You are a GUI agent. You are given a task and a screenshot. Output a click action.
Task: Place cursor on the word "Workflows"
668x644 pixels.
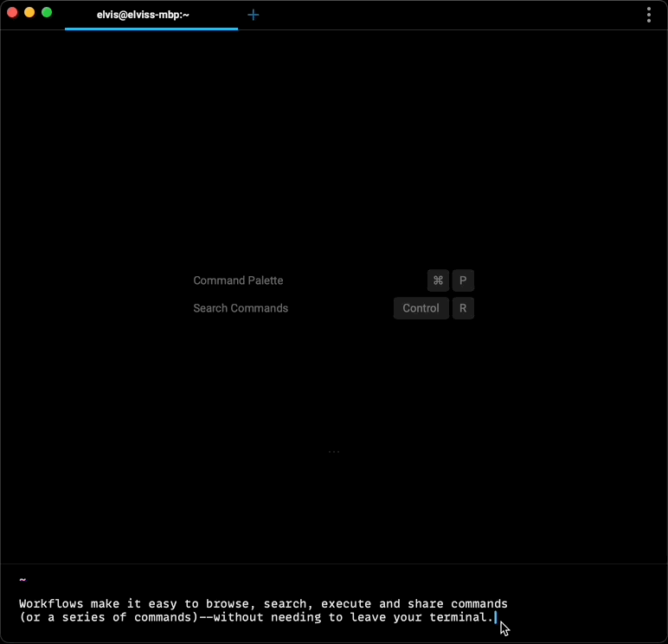click(x=51, y=603)
